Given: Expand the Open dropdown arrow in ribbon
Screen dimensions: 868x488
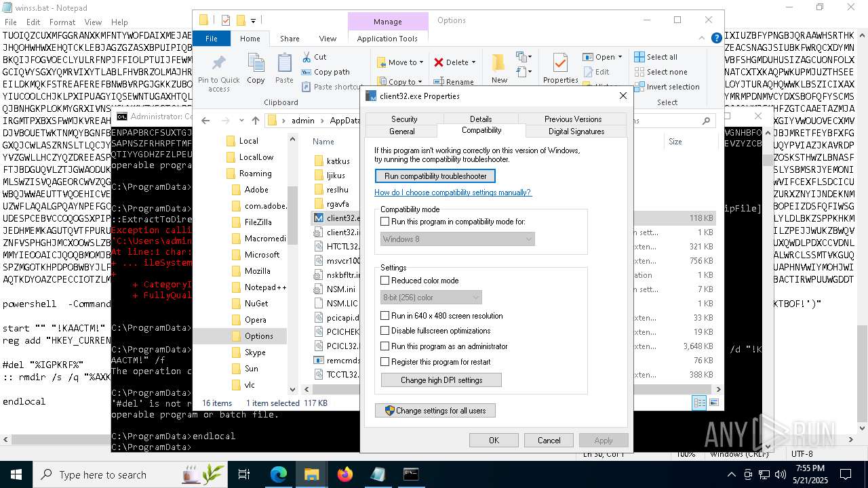Looking at the screenshot, I should point(620,57).
